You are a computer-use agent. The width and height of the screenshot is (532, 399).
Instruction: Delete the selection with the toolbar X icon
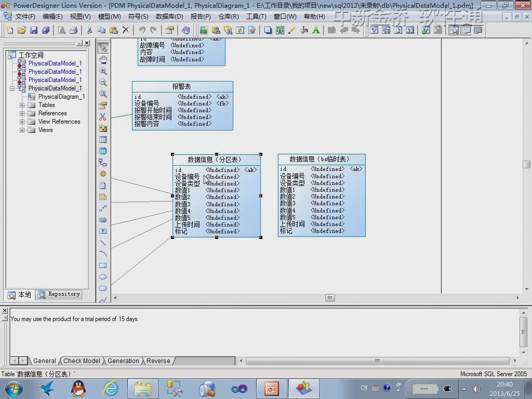click(x=126, y=30)
